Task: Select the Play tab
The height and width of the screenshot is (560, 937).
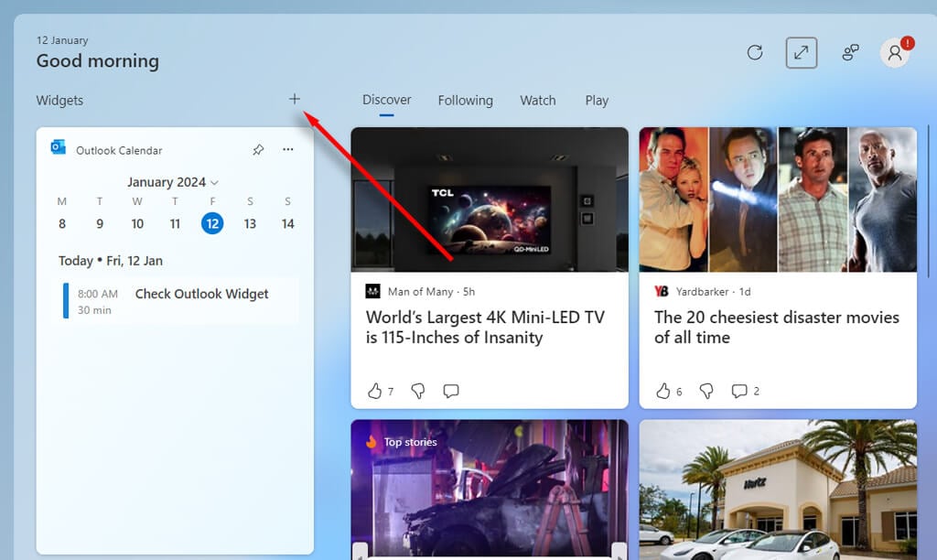Action: 597,101
